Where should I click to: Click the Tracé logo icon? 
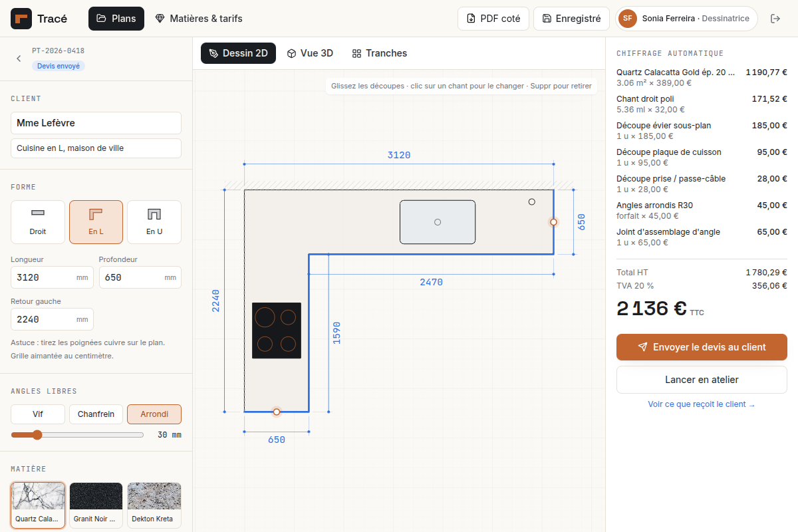pyautogui.click(x=21, y=19)
